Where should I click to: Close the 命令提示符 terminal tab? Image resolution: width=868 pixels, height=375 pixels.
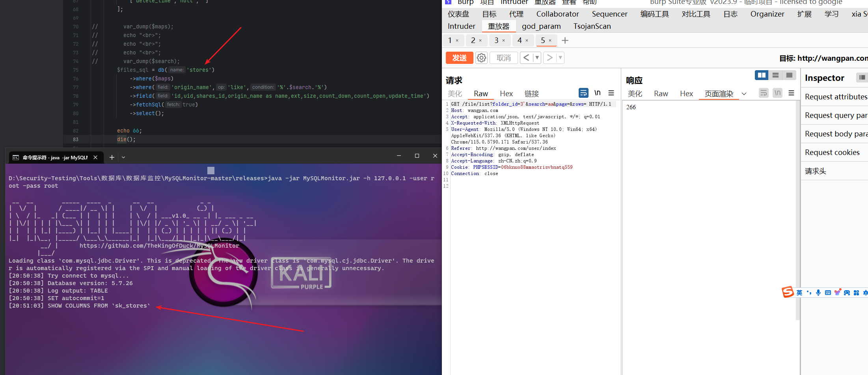(x=95, y=157)
